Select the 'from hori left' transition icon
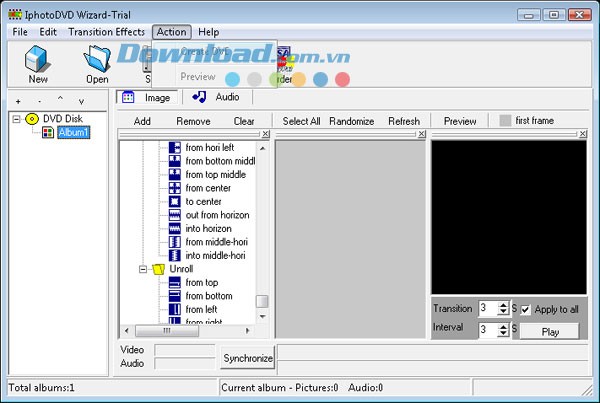Screen dimensions: 600x403 175,148
